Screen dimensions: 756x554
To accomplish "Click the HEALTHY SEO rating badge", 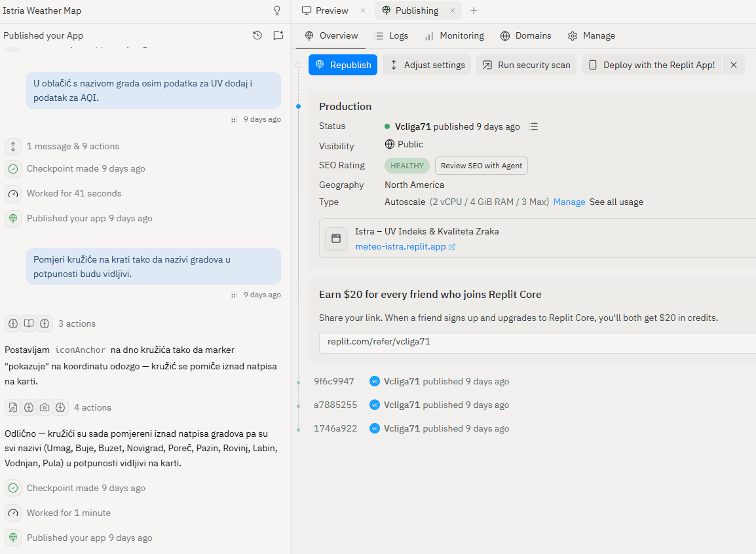I will click(x=407, y=166).
